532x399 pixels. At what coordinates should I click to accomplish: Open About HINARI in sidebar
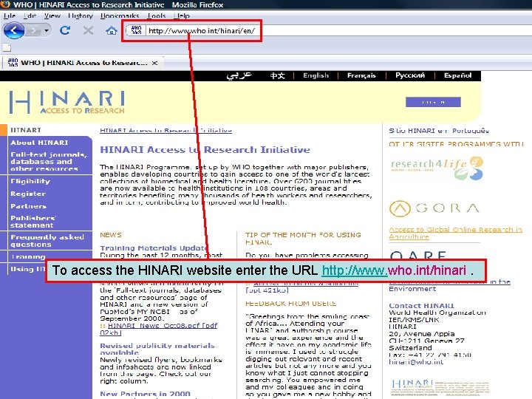tap(39, 143)
